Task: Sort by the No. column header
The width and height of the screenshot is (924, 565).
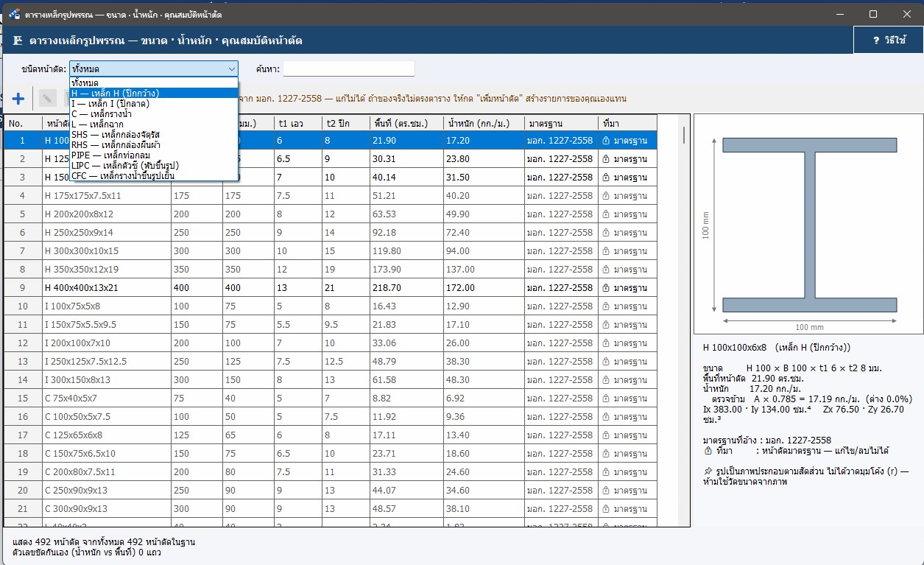Action: (22, 122)
